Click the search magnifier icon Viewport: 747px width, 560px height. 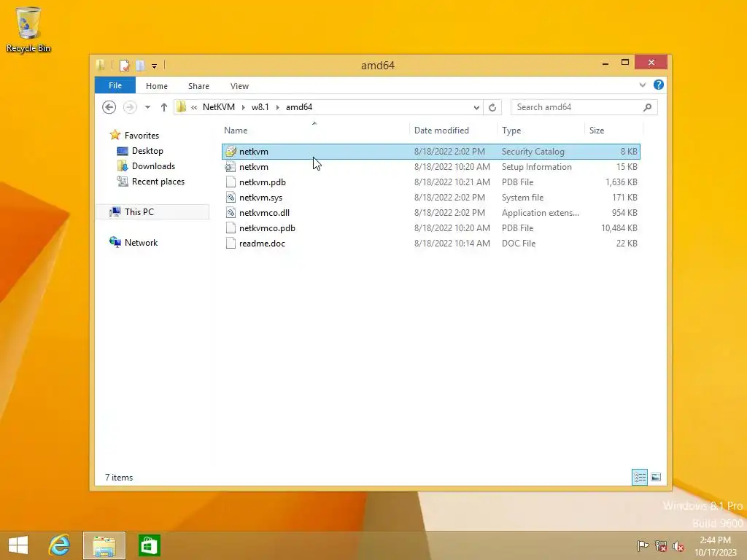[x=648, y=107]
